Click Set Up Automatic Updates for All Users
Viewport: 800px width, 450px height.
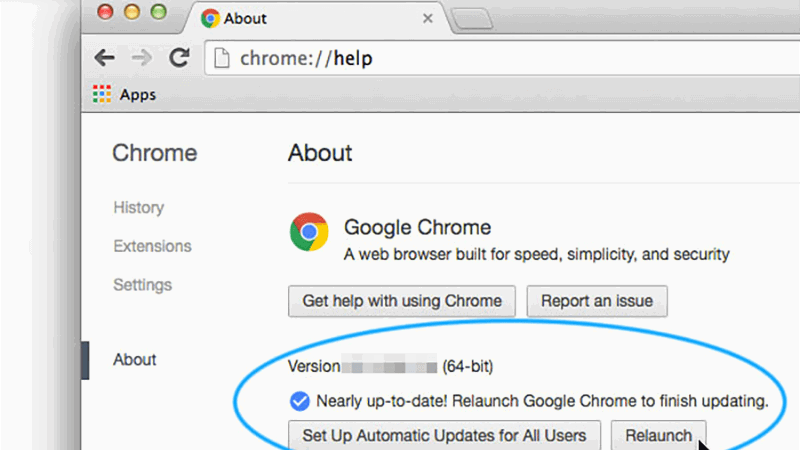point(445,435)
